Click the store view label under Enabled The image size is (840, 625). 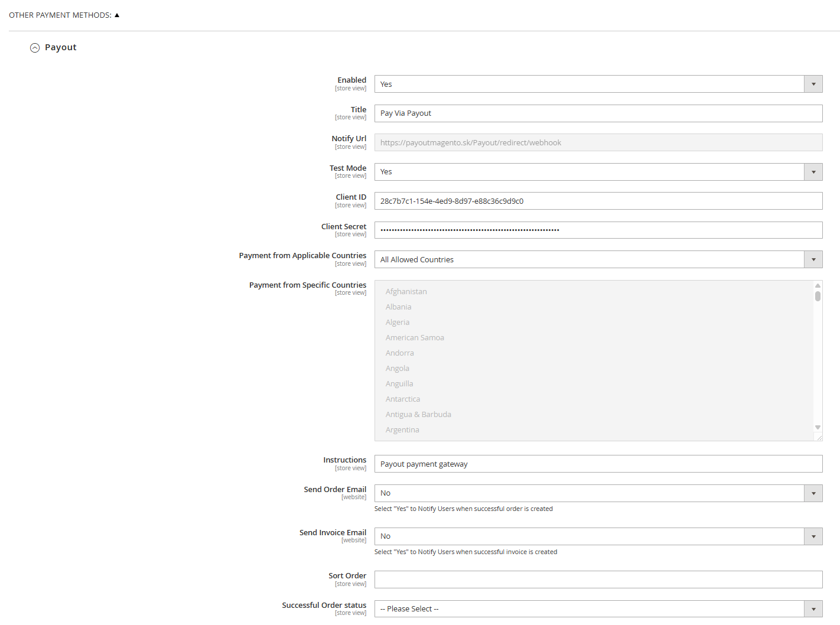click(350, 87)
